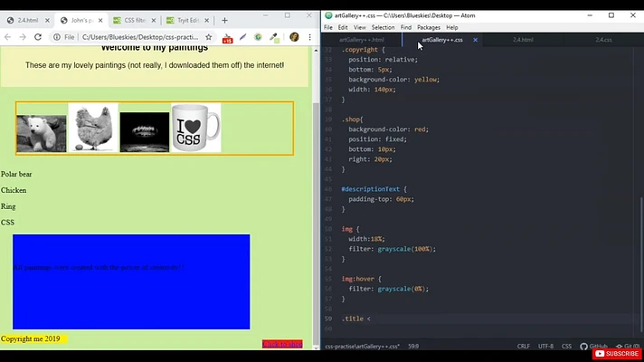Open Atom Selection menu
This screenshot has width=644, height=362.
[384, 27]
